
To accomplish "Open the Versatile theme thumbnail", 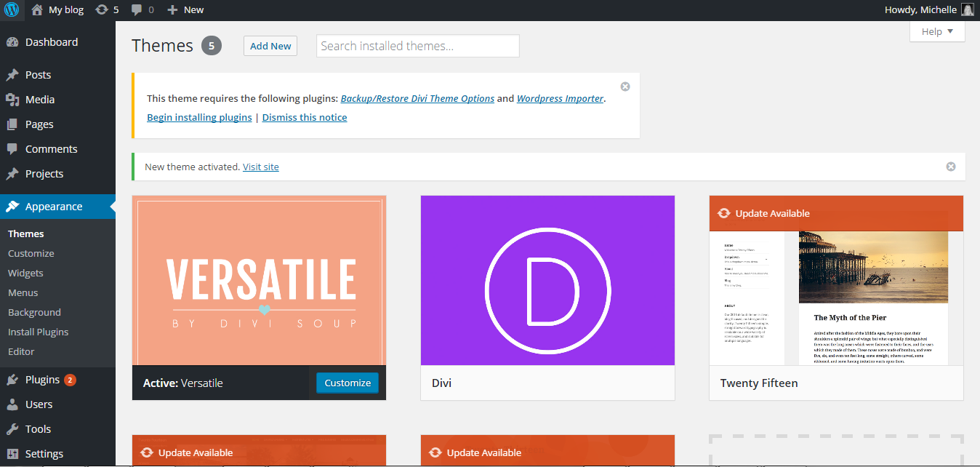I will click(x=259, y=280).
